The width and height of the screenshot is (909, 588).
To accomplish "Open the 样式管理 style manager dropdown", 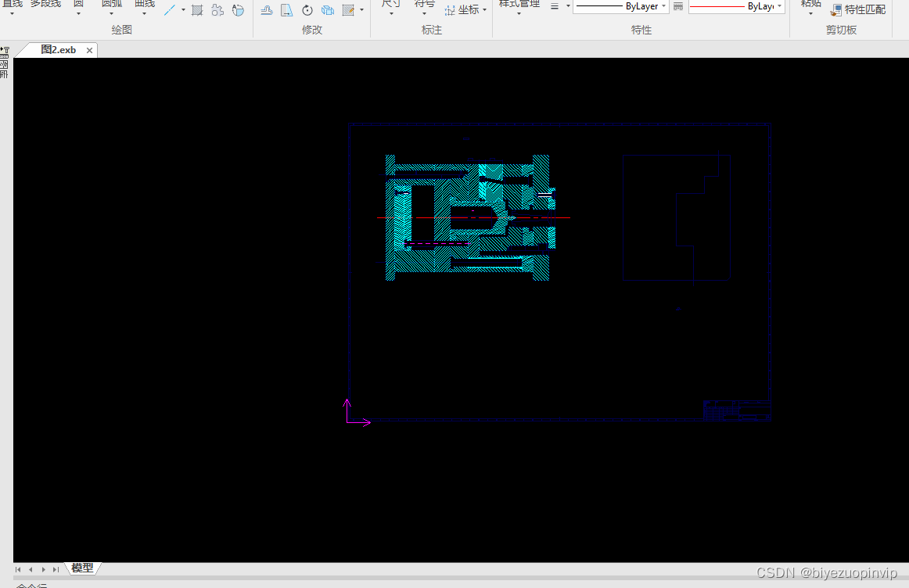I will click(x=519, y=13).
